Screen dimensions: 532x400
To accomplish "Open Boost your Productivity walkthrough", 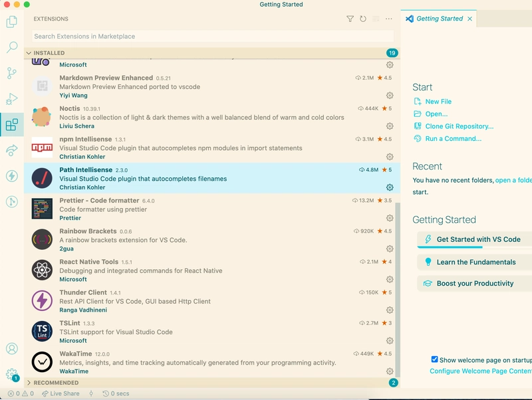I will click(x=475, y=284).
